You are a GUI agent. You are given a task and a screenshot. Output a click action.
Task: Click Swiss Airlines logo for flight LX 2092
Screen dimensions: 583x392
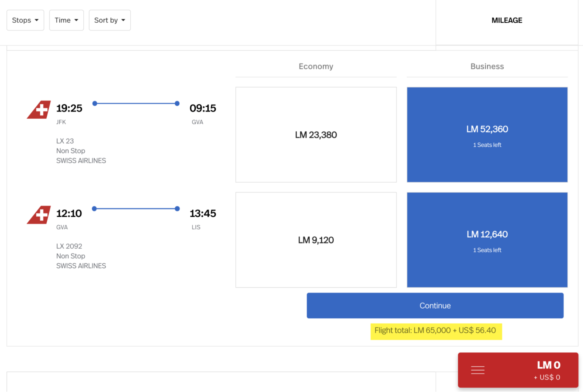pos(39,215)
